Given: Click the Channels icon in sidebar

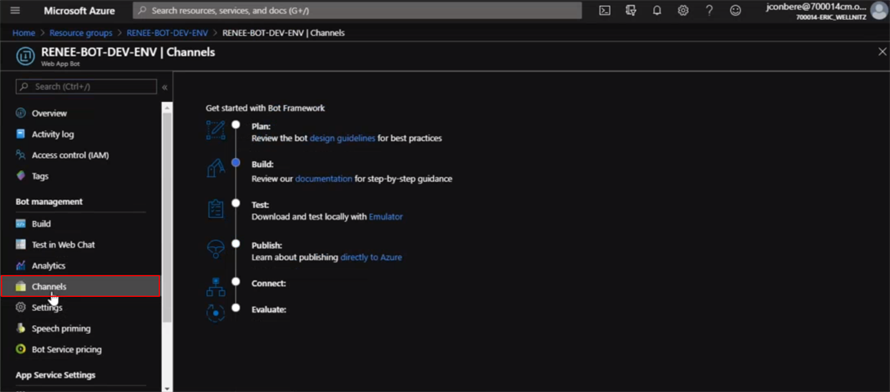Looking at the screenshot, I should pyautogui.click(x=21, y=286).
